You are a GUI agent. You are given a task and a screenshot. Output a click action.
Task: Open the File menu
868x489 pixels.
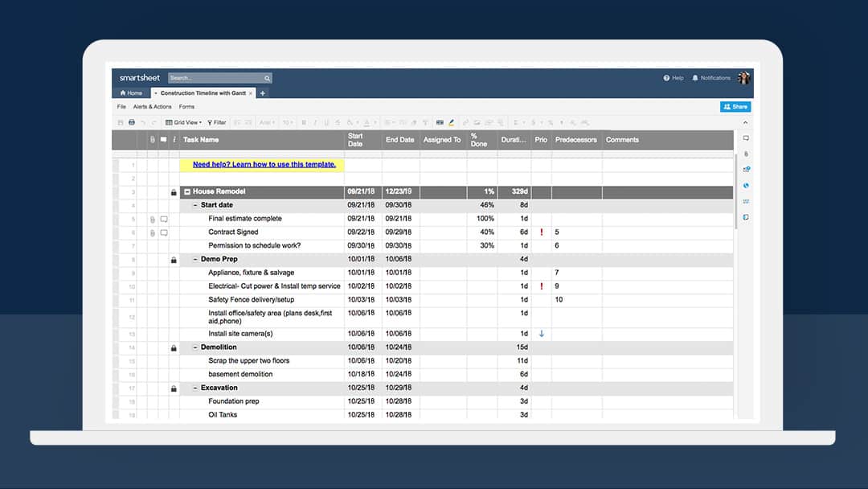pos(121,106)
